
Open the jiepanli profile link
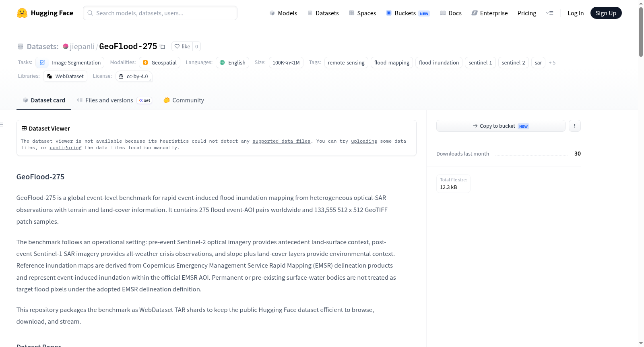pos(82,46)
